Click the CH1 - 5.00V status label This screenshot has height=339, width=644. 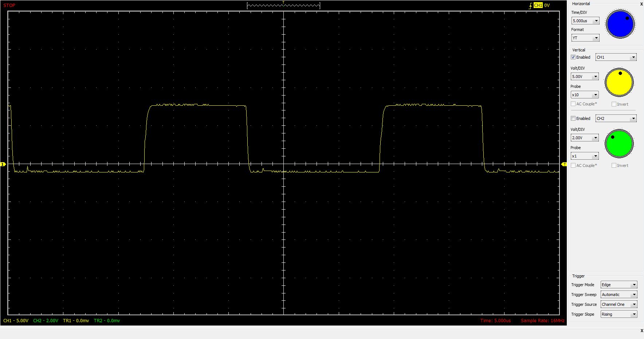pos(16,321)
